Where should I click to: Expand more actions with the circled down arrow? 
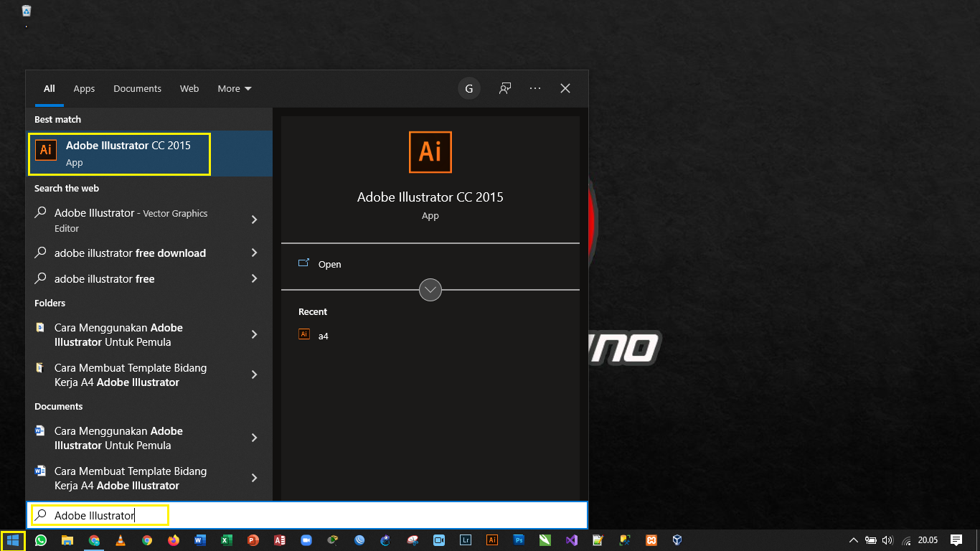click(430, 290)
